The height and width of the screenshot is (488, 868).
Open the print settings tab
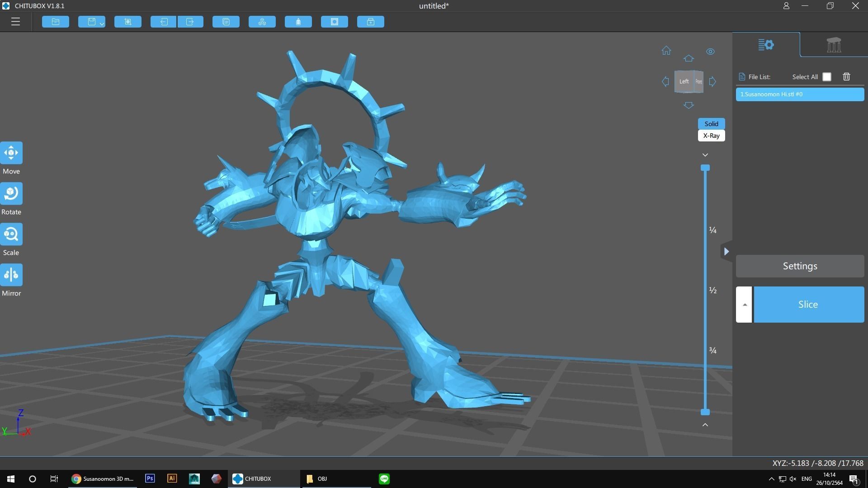point(766,45)
